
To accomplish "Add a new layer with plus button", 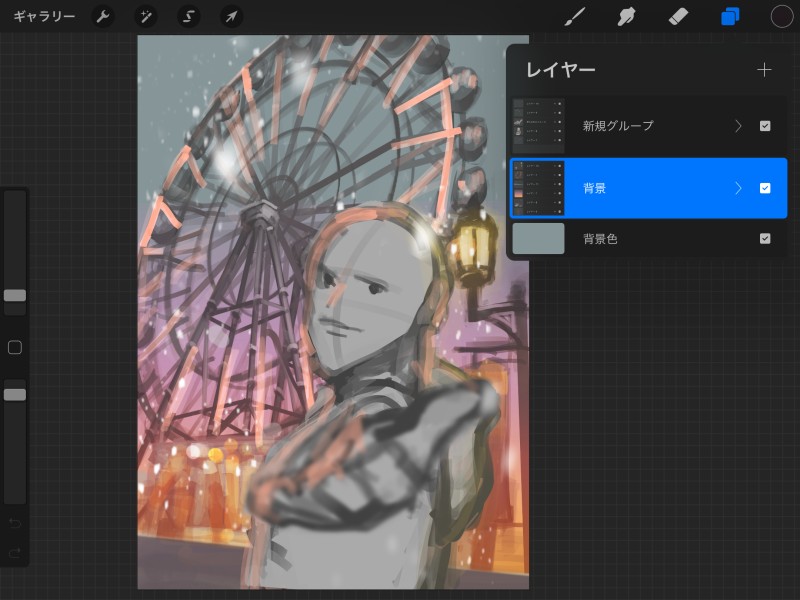I will 764,70.
